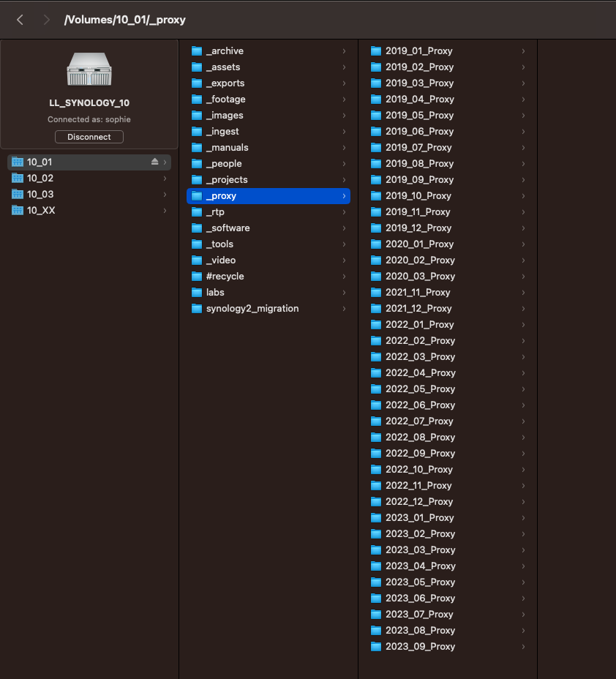Click the LL_SYNOLOGY_10 server icon
Screen dimensions: 616x679
coord(89,71)
